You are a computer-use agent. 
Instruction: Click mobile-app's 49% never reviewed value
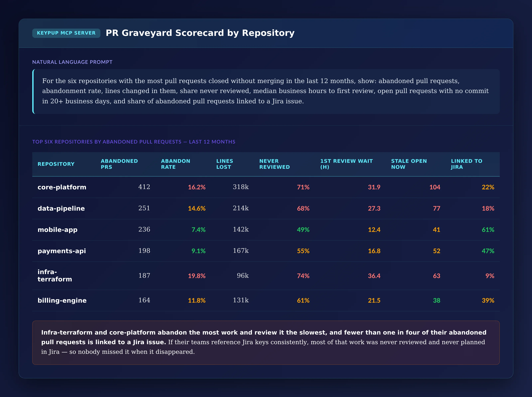pos(303,230)
